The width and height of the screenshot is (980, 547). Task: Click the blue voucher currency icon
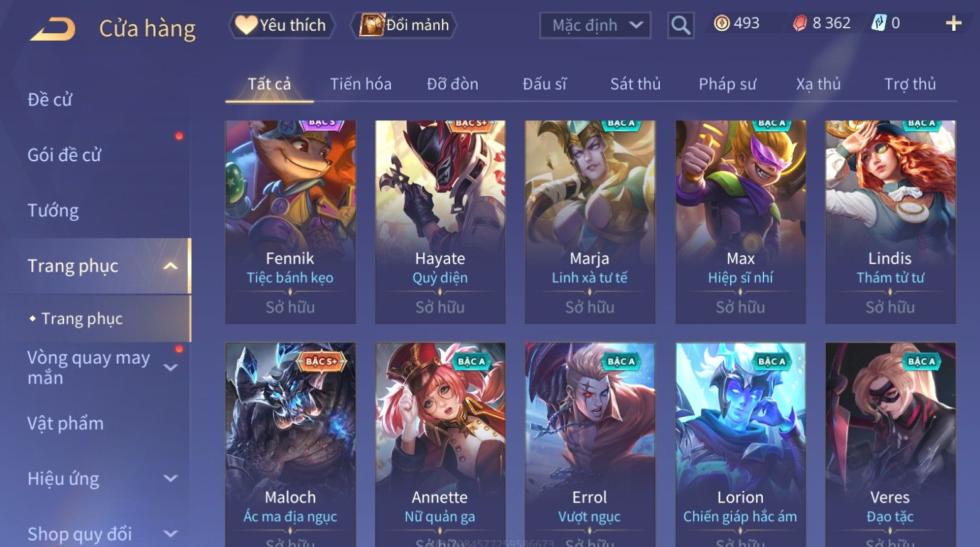click(x=878, y=24)
